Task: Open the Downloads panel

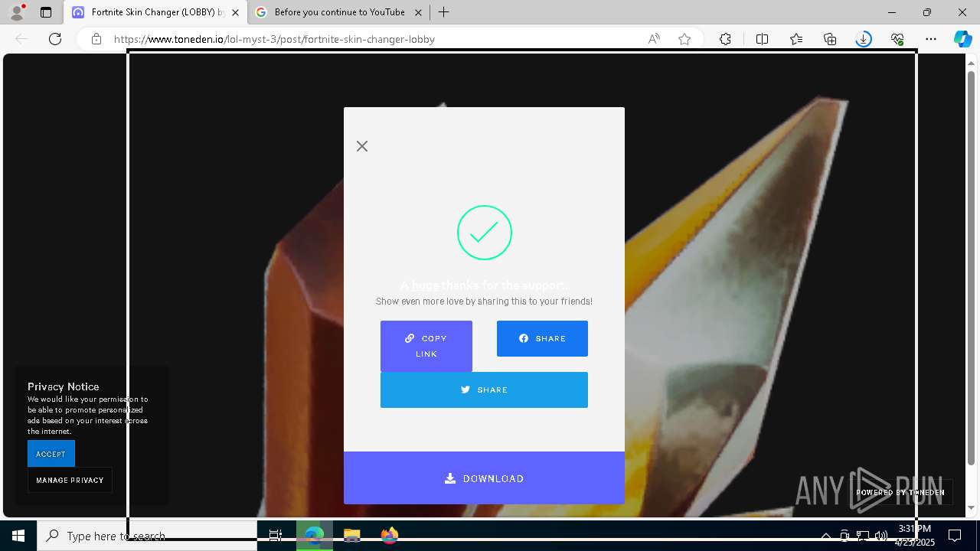Action: click(864, 39)
